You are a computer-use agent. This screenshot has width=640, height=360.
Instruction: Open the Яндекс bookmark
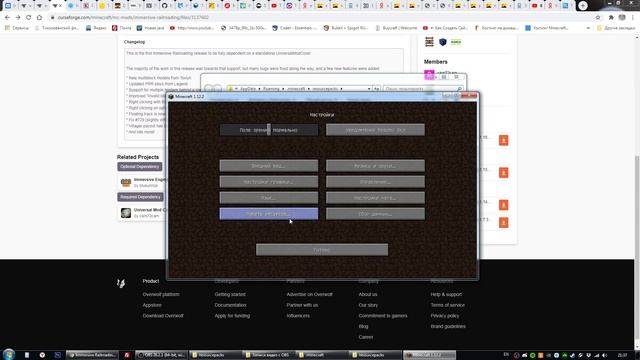coord(96,28)
